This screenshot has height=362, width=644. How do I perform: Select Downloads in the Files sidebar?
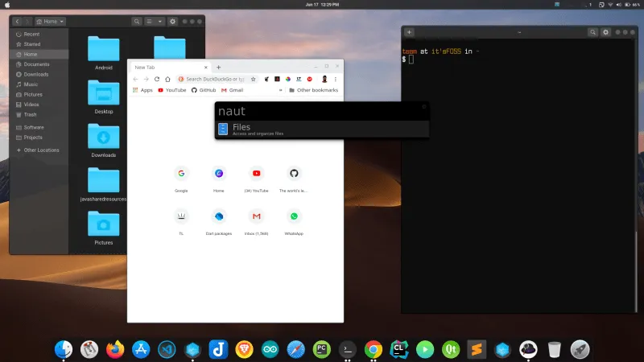[36, 74]
